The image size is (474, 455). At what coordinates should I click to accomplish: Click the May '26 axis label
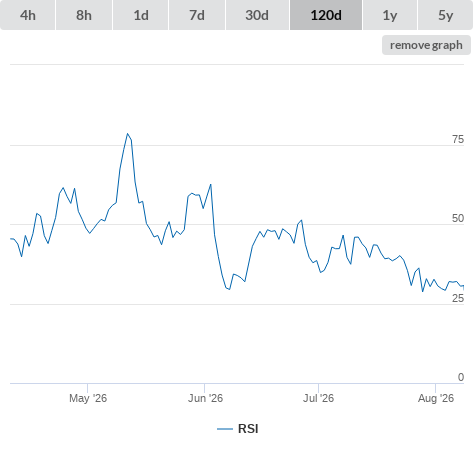click(88, 398)
